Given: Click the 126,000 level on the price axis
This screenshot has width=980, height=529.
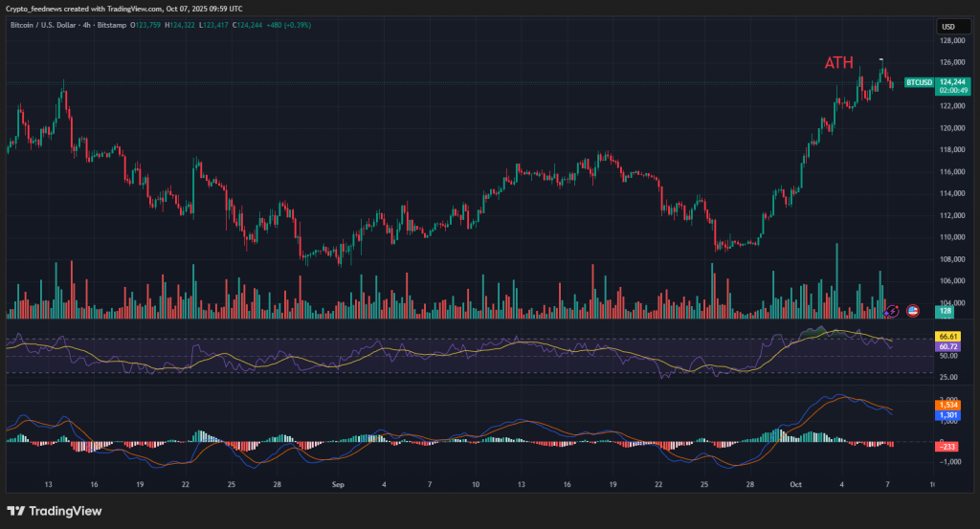Looking at the screenshot, I should point(950,63).
